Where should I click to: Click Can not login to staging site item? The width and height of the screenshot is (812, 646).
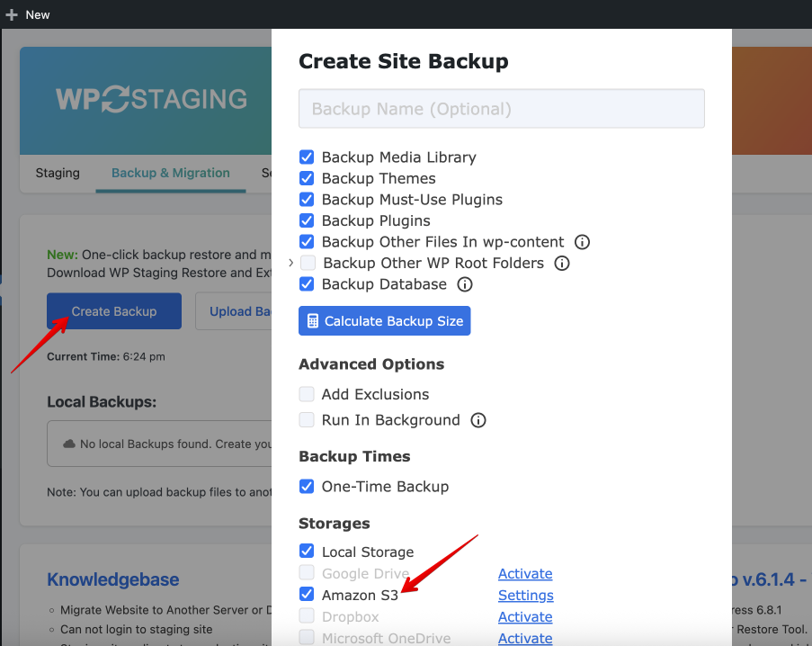click(x=136, y=630)
